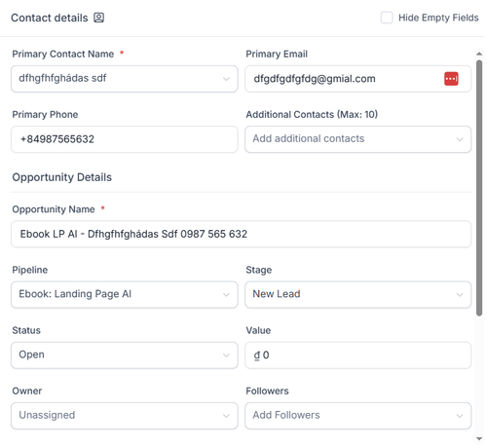Click the vertical scrollbar thumb
The height and width of the screenshot is (448, 487).
click(479, 188)
